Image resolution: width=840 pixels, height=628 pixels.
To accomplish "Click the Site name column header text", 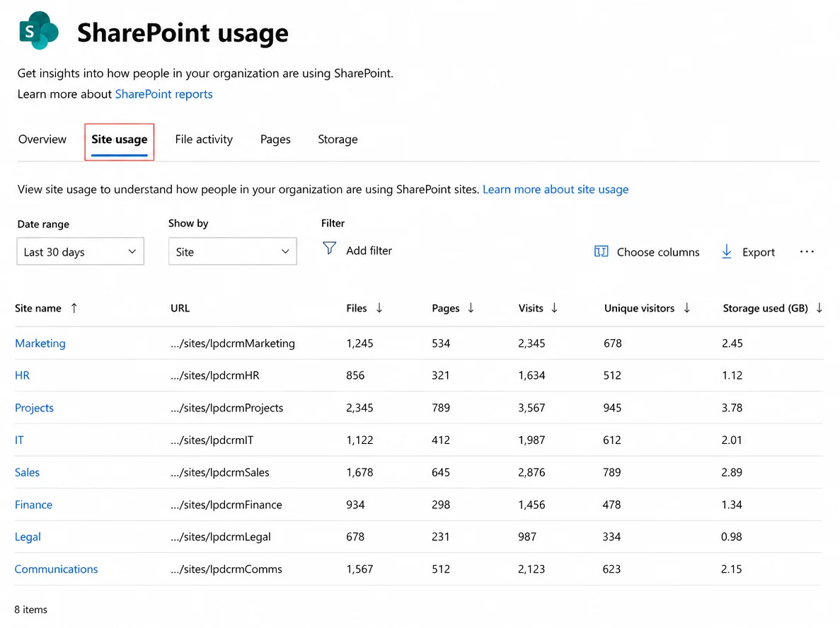I will pyautogui.click(x=38, y=308).
